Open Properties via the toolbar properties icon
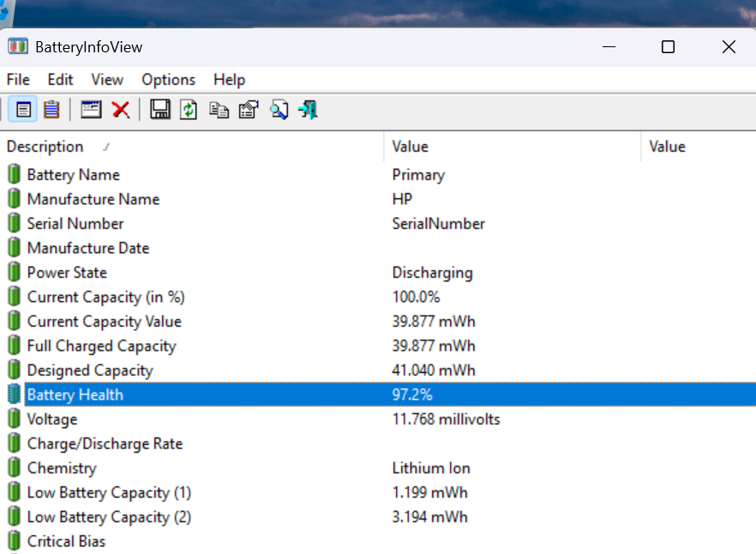The width and height of the screenshot is (756, 554). coord(249,110)
